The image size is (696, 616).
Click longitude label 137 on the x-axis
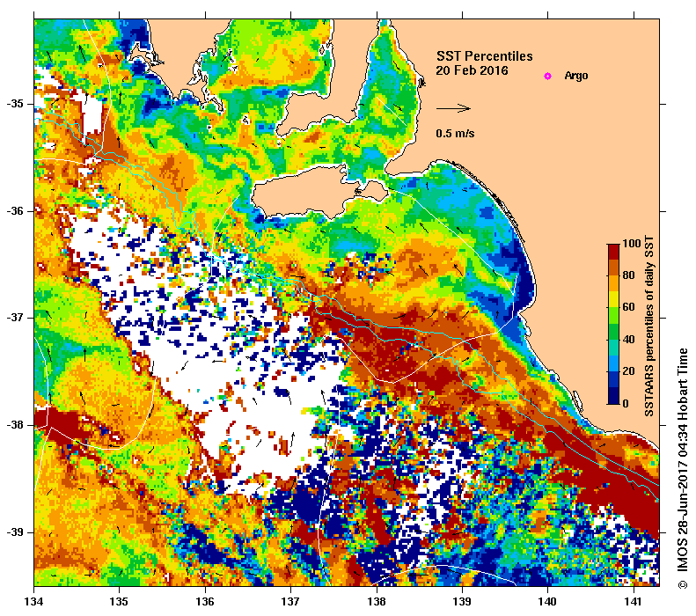[290, 602]
